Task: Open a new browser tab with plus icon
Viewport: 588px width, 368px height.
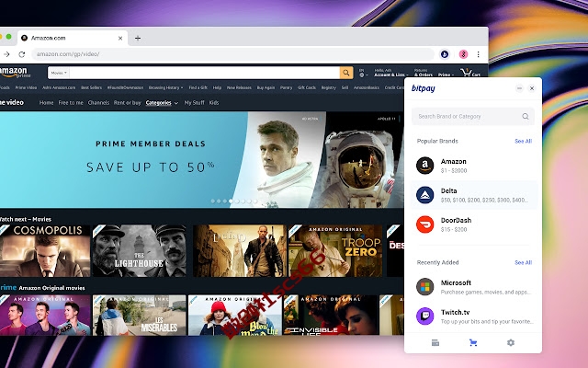Action: tap(138, 38)
